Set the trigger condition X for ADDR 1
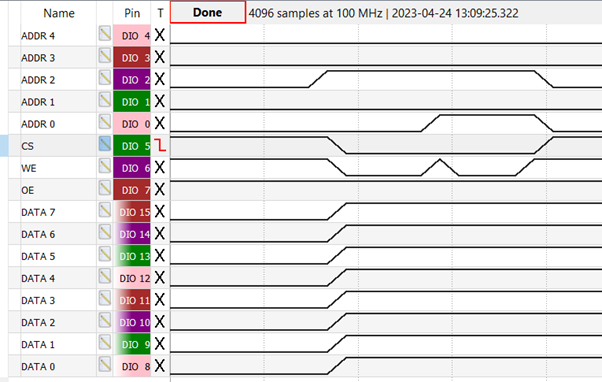Image resolution: width=602 pixels, height=382 pixels. pos(160,102)
